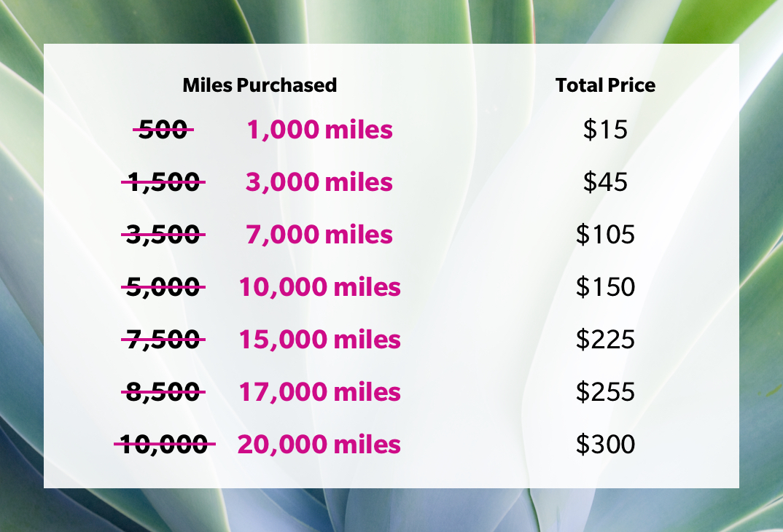
Task: Select the 15,000 miles offer text
Action: point(319,340)
